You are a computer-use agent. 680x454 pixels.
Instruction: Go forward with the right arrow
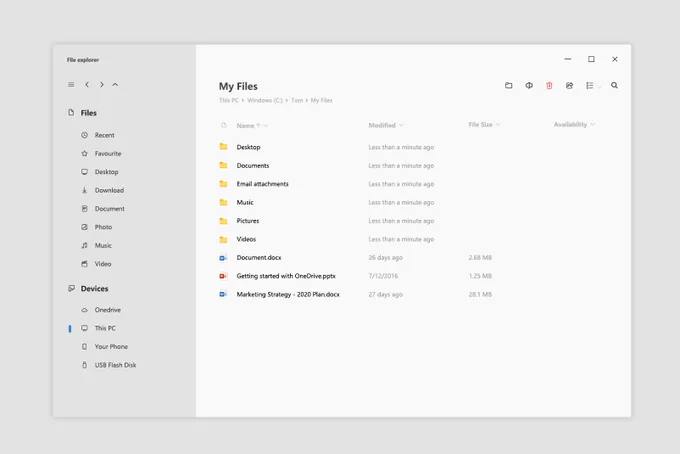[x=101, y=85]
